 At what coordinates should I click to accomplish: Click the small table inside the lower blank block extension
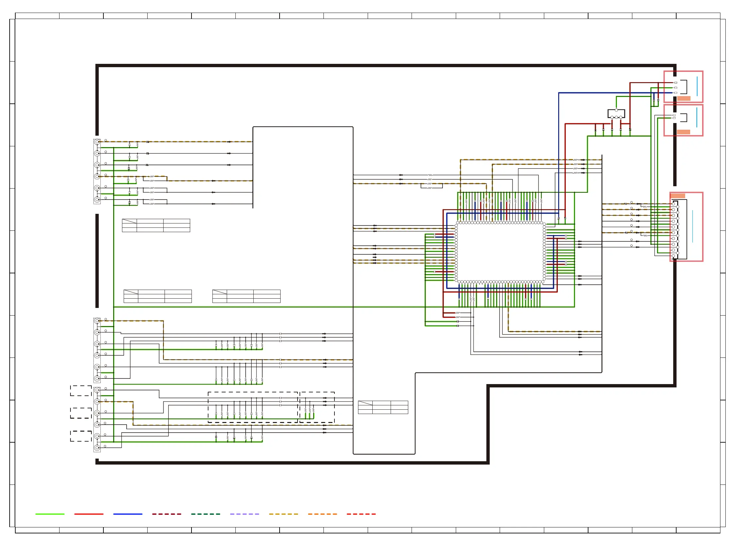point(383,407)
